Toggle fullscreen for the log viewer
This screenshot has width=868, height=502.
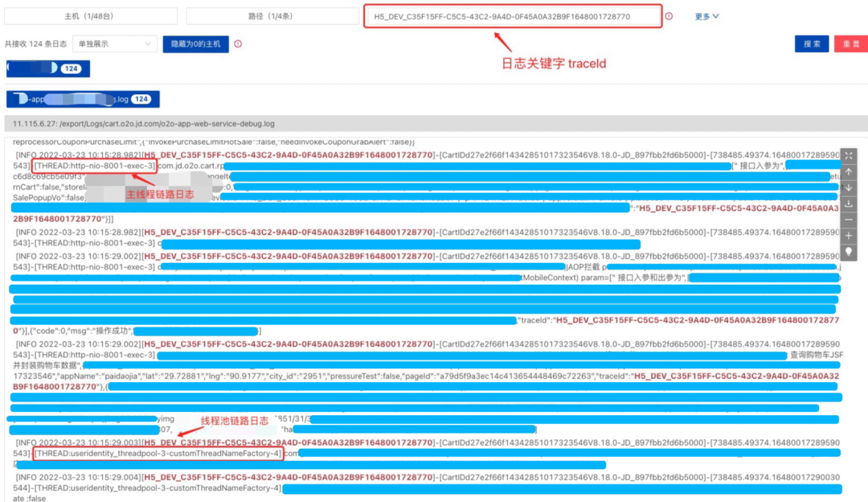[x=849, y=156]
